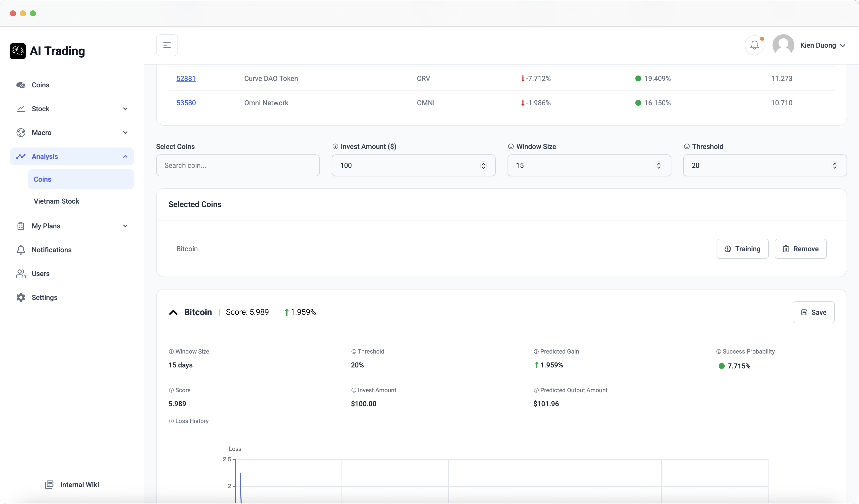
Task: Open Settings via the gear icon
Action: 21,297
